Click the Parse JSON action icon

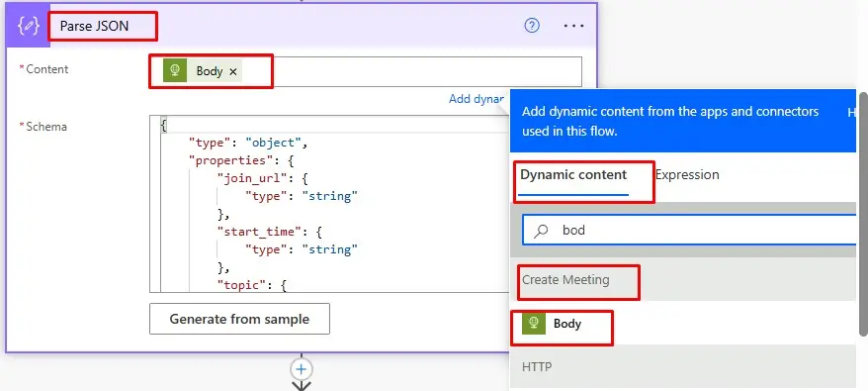pos(28,26)
